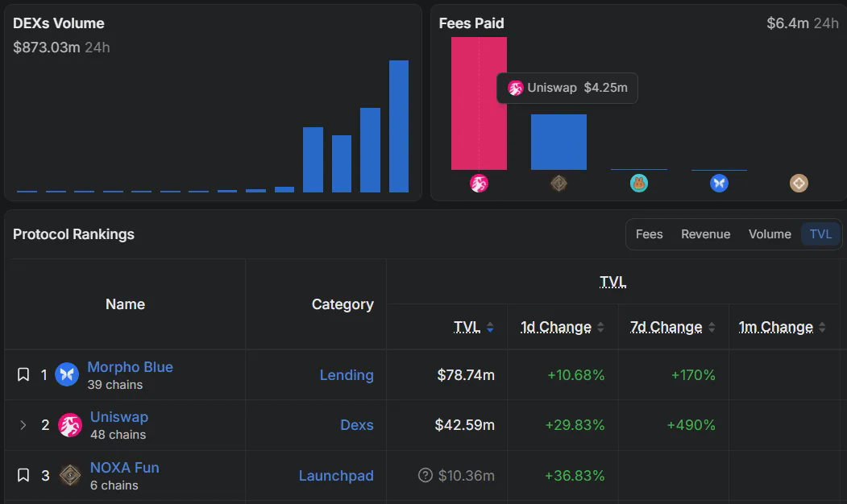Click the tan diamond icon under Fees Paid
Screen dimensions: 847x504
point(799,184)
